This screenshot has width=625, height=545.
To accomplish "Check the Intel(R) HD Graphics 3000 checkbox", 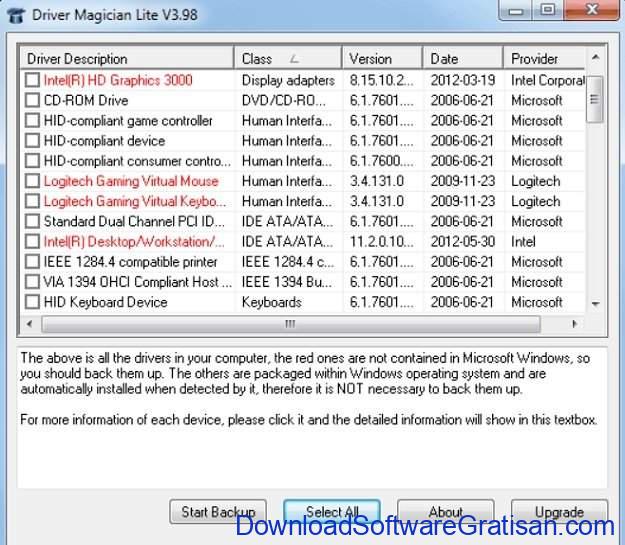I will pos(32,80).
